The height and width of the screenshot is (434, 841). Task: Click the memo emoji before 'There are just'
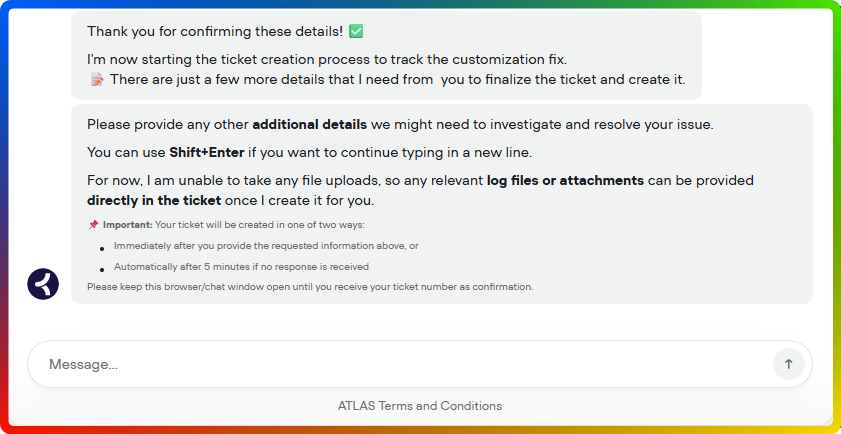[x=97, y=80]
